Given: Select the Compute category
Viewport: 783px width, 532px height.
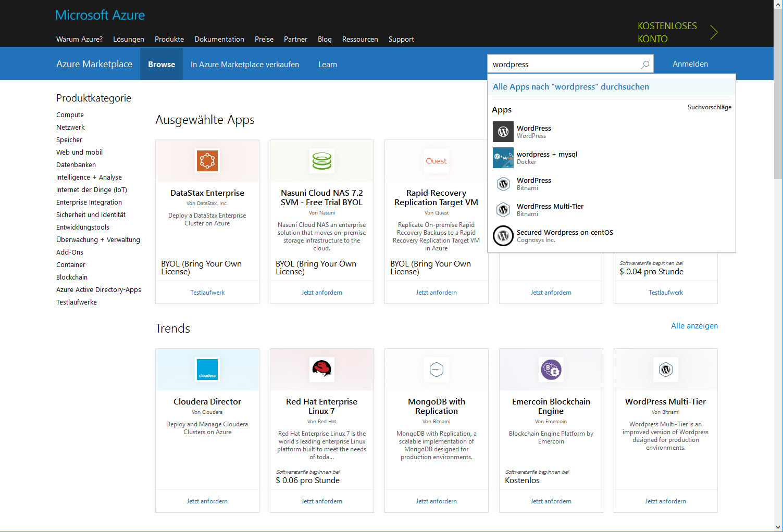Looking at the screenshot, I should [x=70, y=115].
